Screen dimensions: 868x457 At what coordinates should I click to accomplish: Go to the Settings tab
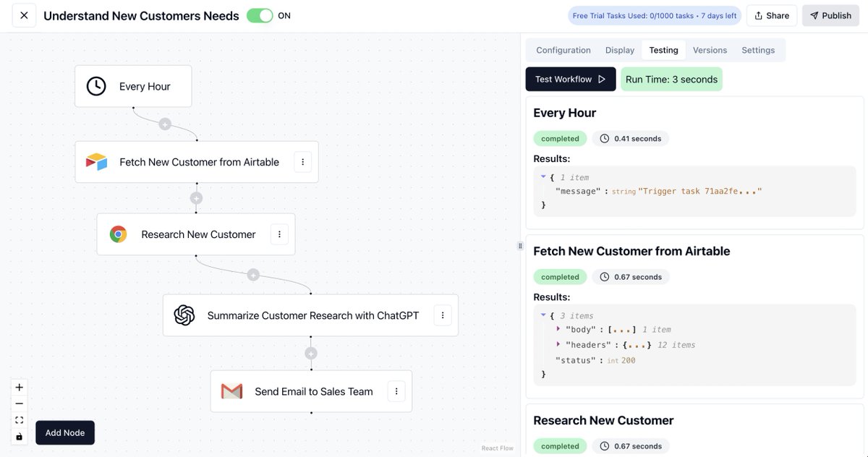click(x=758, y=50)
